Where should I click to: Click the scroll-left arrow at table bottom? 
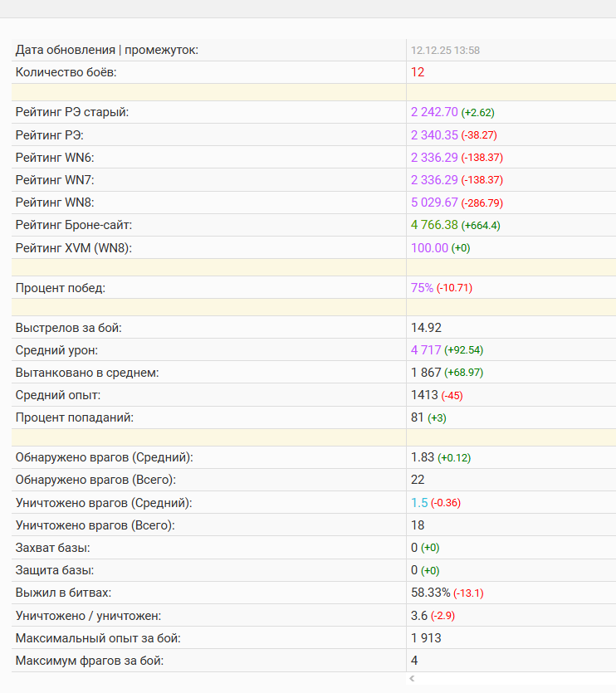[x=413, y=679]
